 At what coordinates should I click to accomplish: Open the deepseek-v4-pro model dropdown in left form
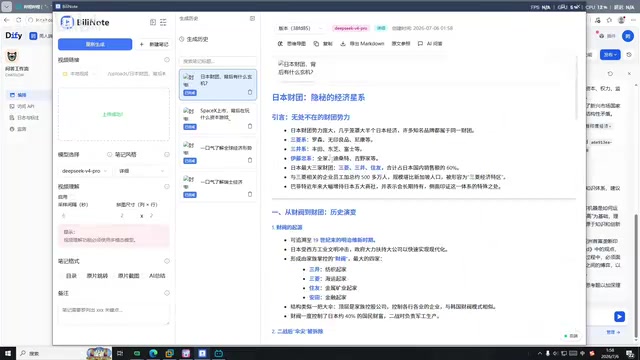pyautogui.click(x=85, y=171)
